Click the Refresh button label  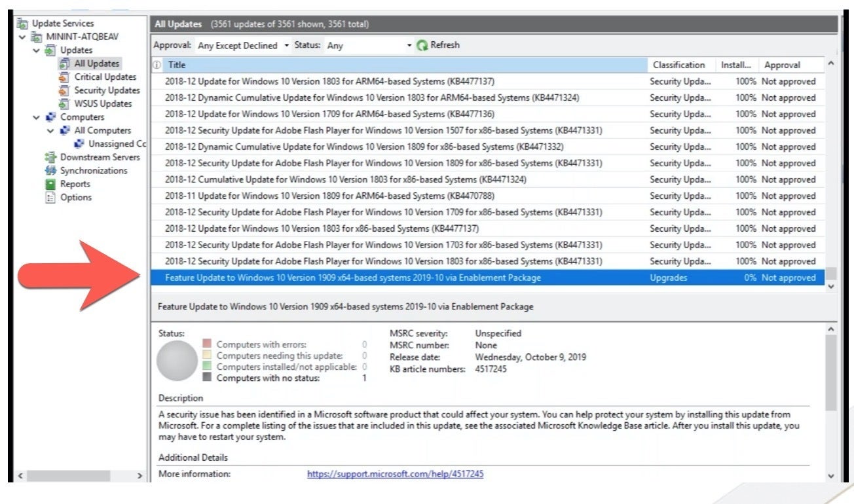point(445,45)
